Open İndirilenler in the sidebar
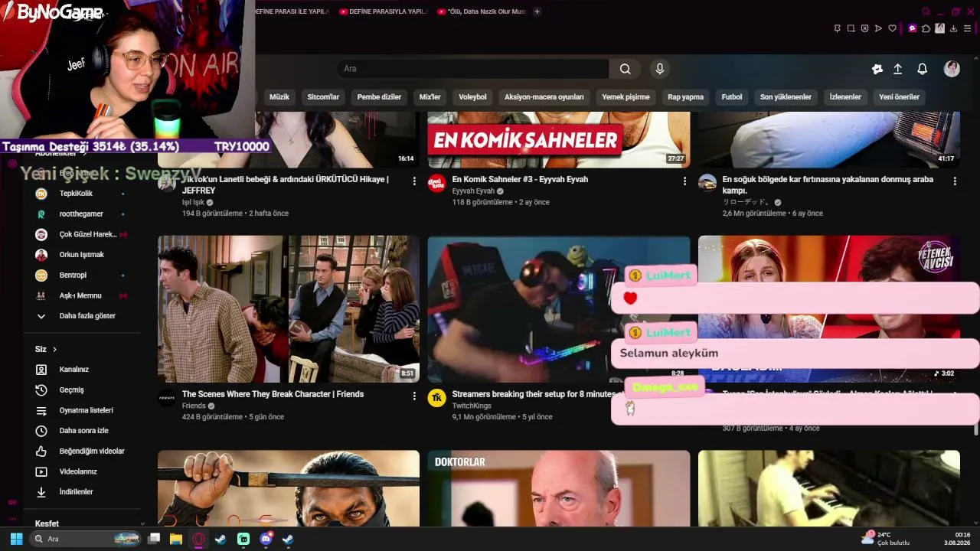 76,492
